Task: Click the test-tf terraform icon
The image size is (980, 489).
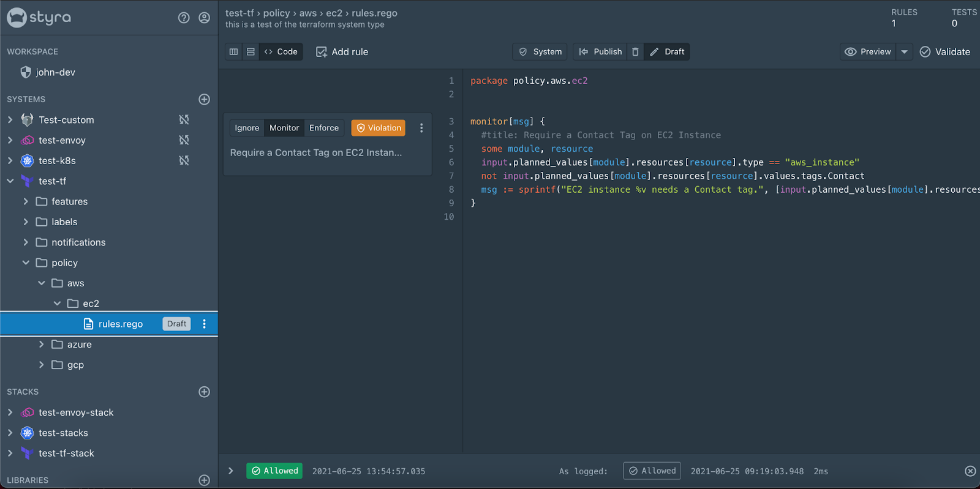Action: [27, 181]
